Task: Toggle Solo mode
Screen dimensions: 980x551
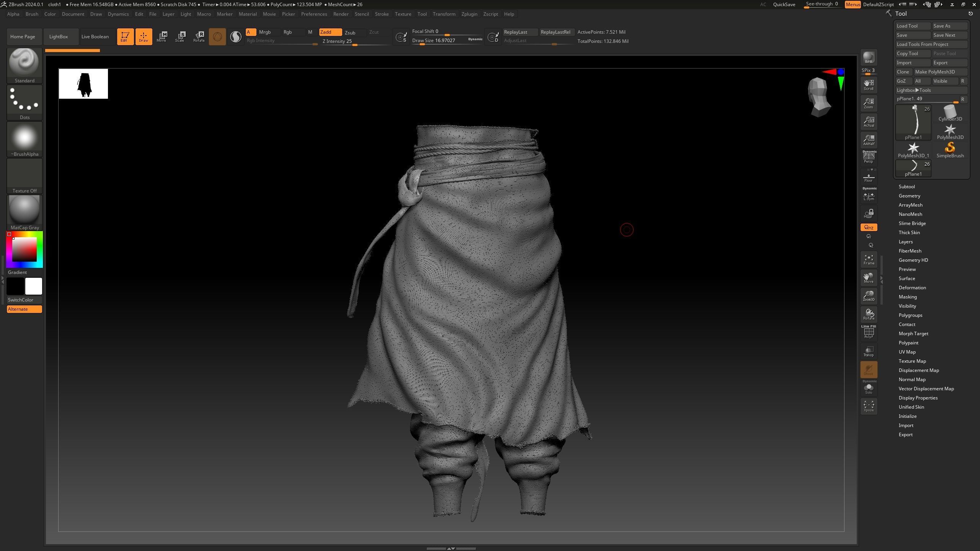Action: [x=869, y=388]
